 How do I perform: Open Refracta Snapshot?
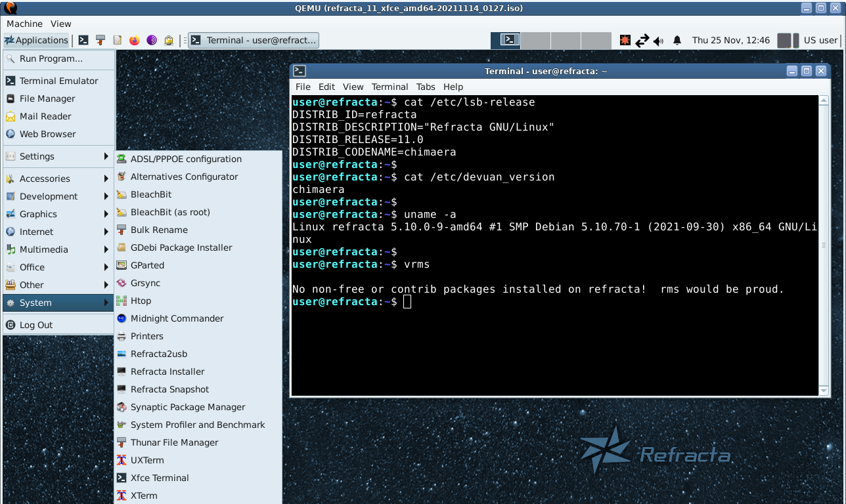coord(198,389)
